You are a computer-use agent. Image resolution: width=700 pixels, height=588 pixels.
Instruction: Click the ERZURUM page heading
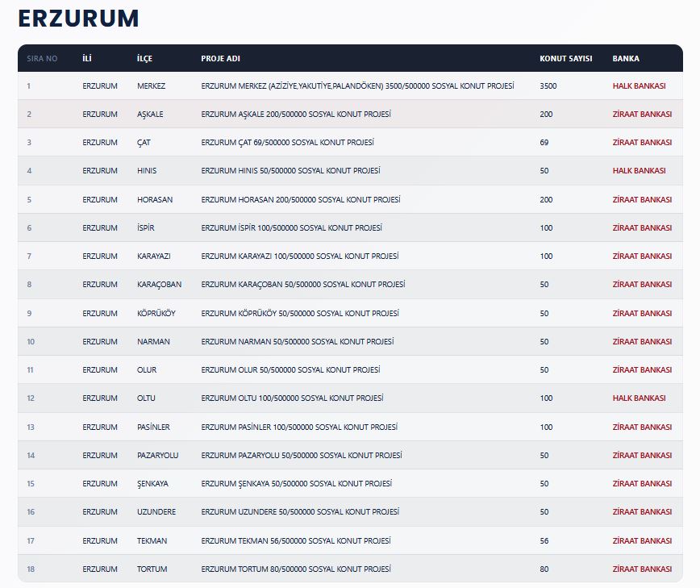pyautogui.click(x=78, y=19)
